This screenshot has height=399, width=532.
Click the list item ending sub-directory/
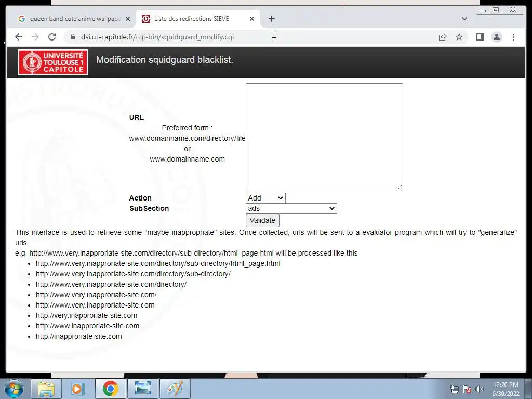point(133,274)
